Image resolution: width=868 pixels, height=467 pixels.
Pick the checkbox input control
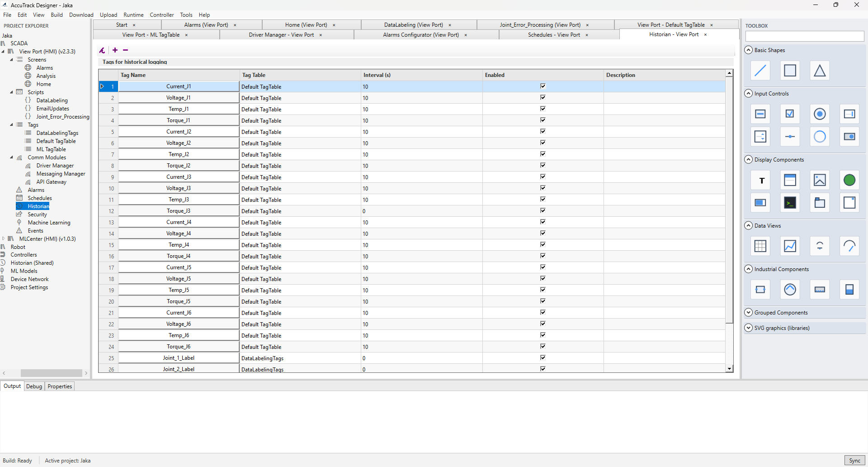tap(790, 114)
